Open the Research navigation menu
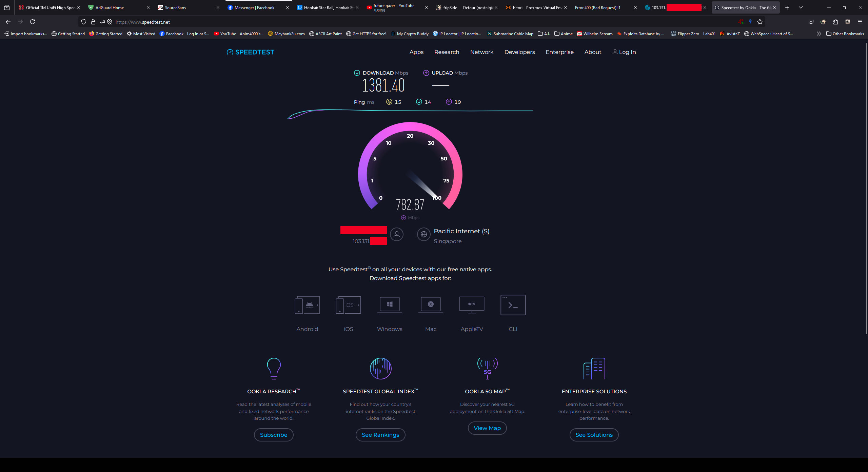This screenshot has width=868, height=472. (447, 52)
